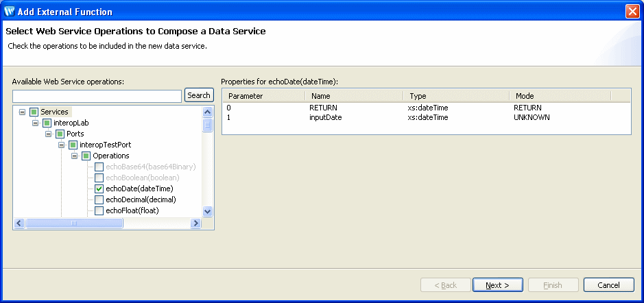This screenshot has height=303, width=644.
Task: Focus the operations search input field
Action: click(x=97, y=96)
